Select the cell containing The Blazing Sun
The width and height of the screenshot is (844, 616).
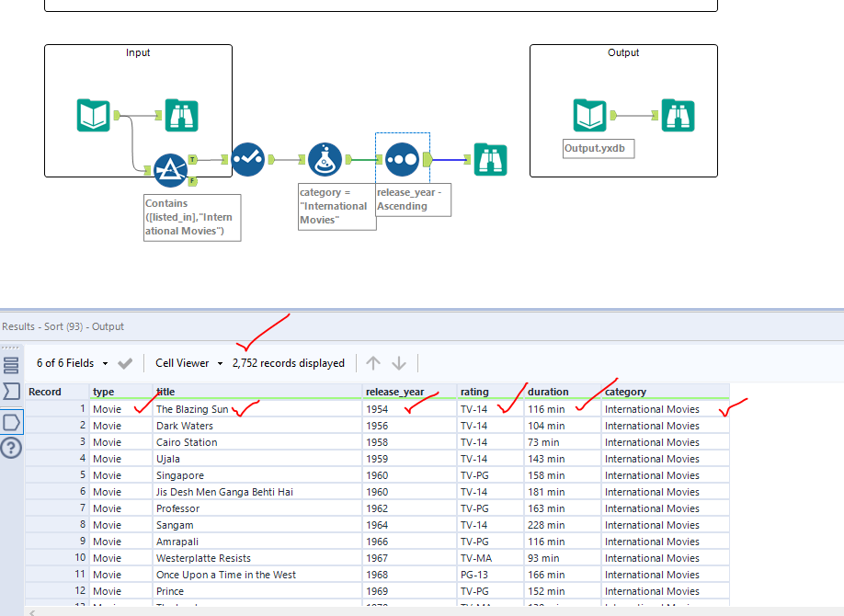point(193,408)
